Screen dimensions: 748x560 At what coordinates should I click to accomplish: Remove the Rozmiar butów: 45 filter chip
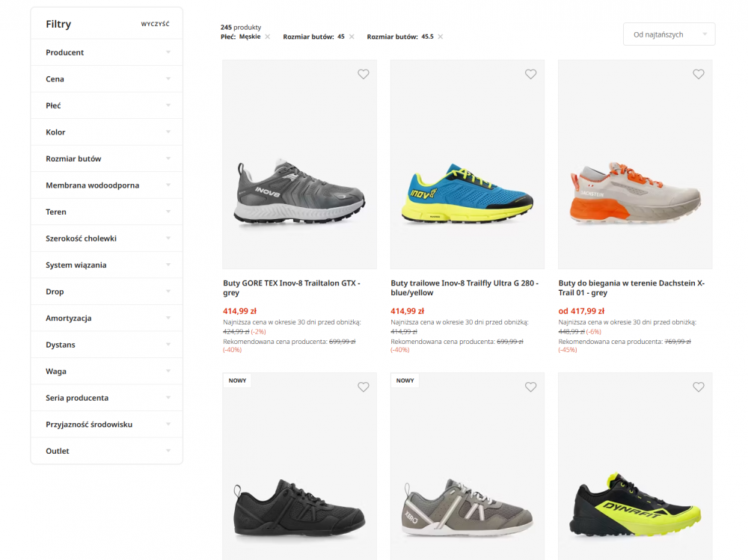[352, 37]
